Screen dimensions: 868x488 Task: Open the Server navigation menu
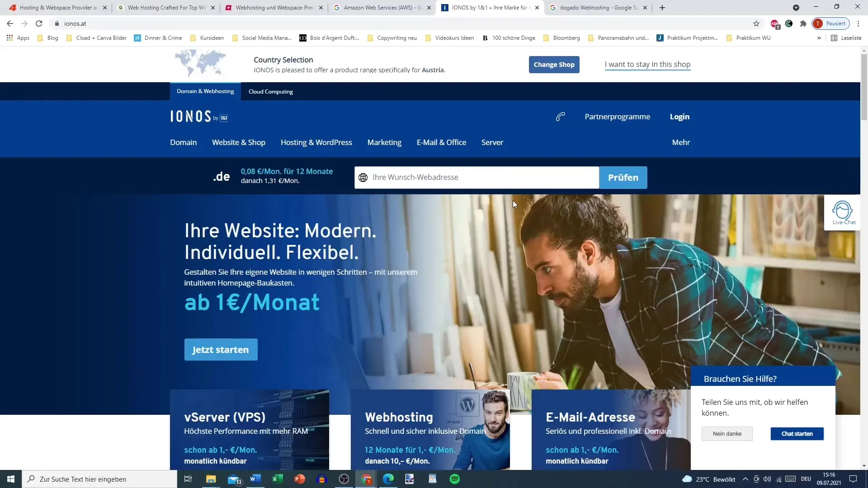[x=492, y=142]
